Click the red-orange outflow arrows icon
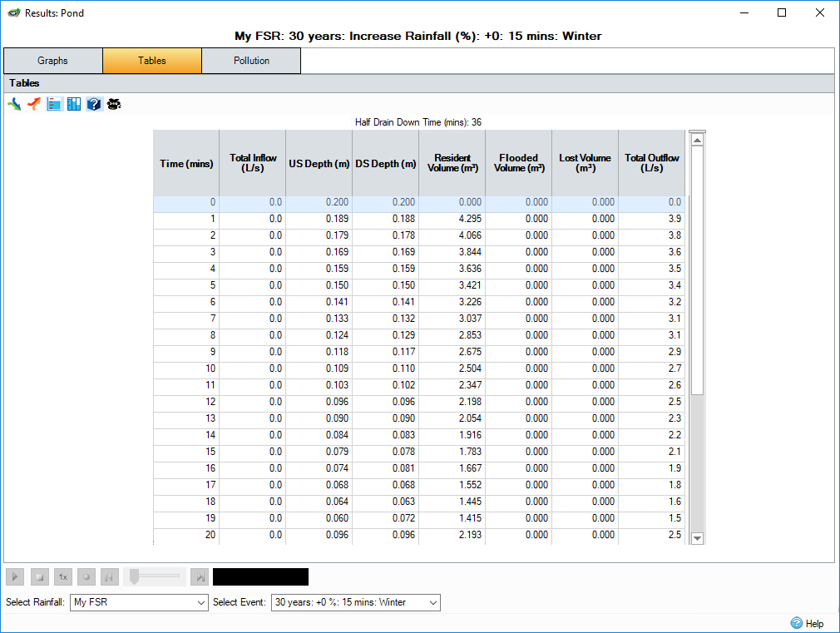The image size is (840, 633). 34,104
